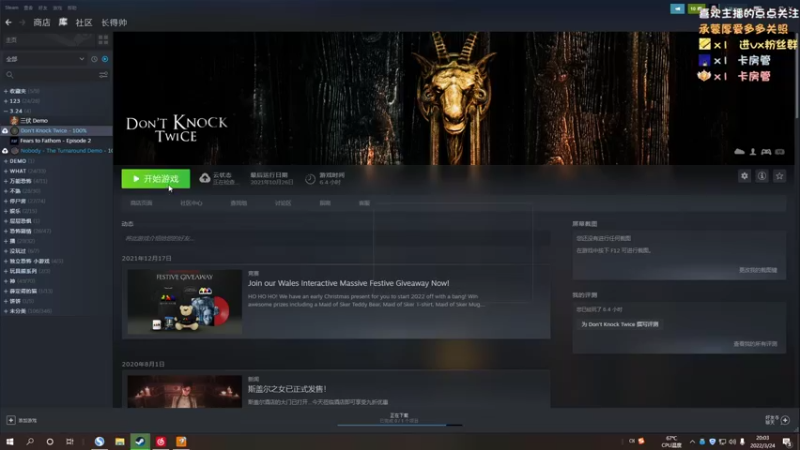800x450 pixels.
Task: Open game info icon
Action: pos(762,176)
